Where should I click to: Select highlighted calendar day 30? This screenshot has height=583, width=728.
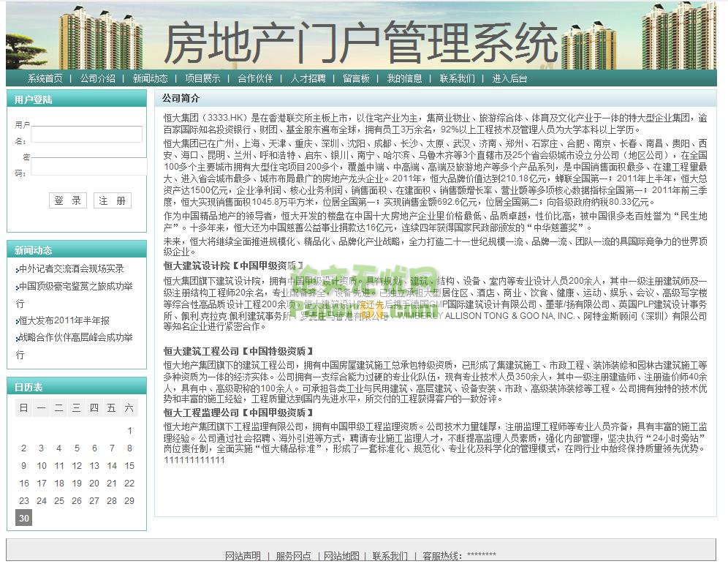23,518
